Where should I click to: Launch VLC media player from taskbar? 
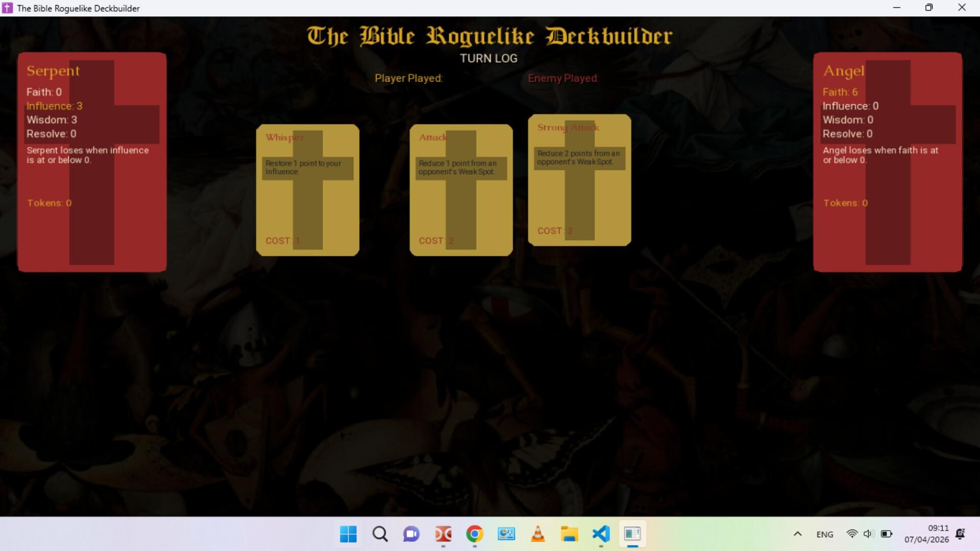click(538, 534)
